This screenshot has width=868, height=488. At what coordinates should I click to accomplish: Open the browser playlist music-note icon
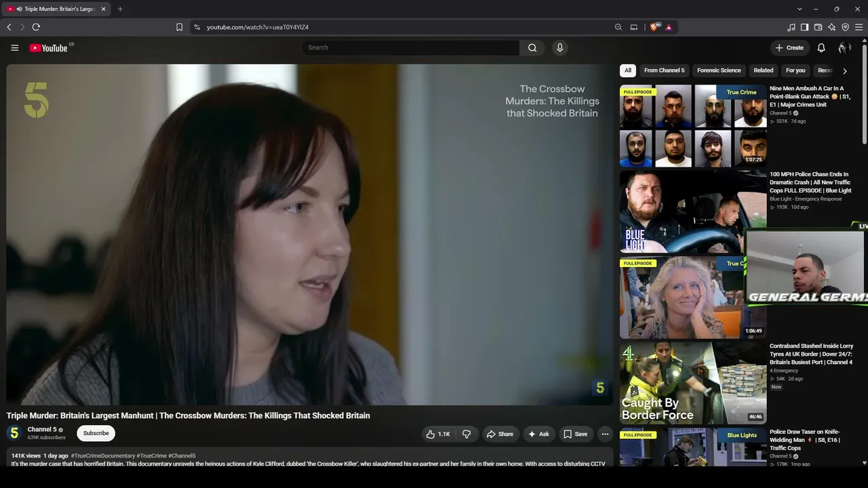pos(791,27)
